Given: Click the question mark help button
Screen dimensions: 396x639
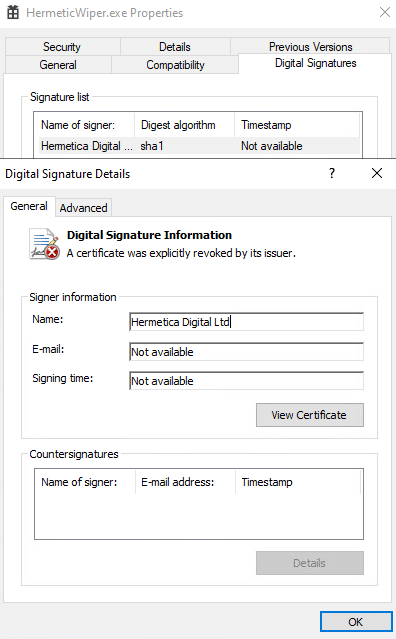Looking at the screenshot, I should coord(332,174).
